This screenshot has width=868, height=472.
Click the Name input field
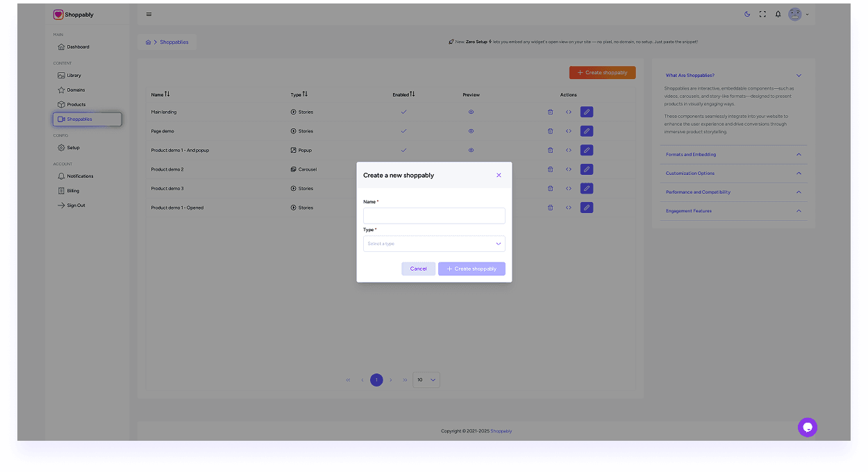tap(434, 216)
